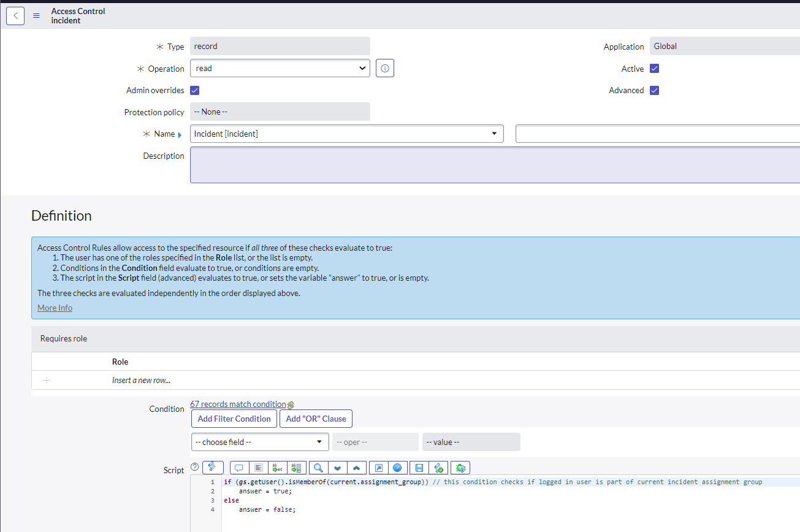Toggle the script syntax highlighting icon
The width and height of the screenshot is (800, 532).
[x=212, y=467]
